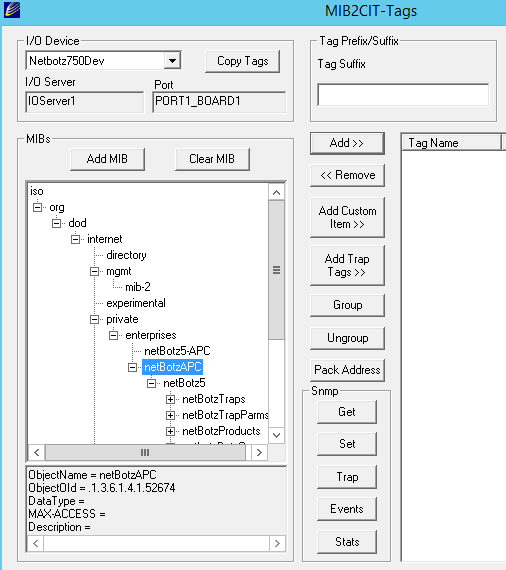Click the Tag Name column header
Viewport: 506px width, 570px height.
pos(451,143)
